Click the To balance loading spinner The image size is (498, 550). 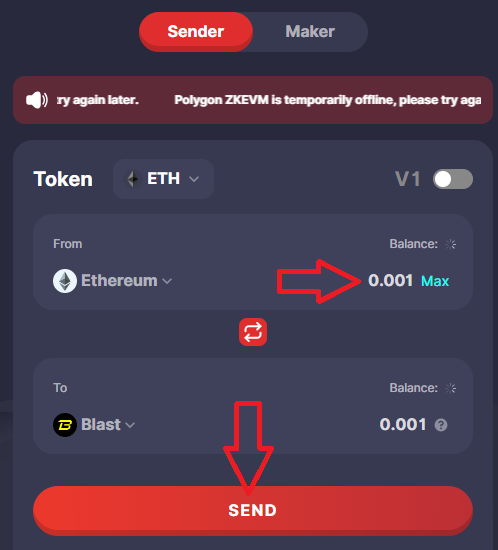point(451,388)
